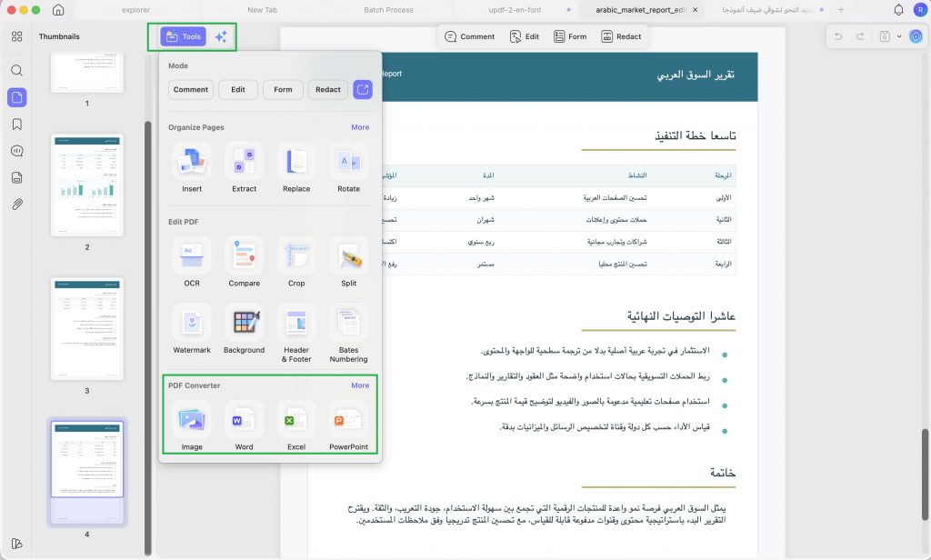Select page 3 thumbnail

coord(87,329)
